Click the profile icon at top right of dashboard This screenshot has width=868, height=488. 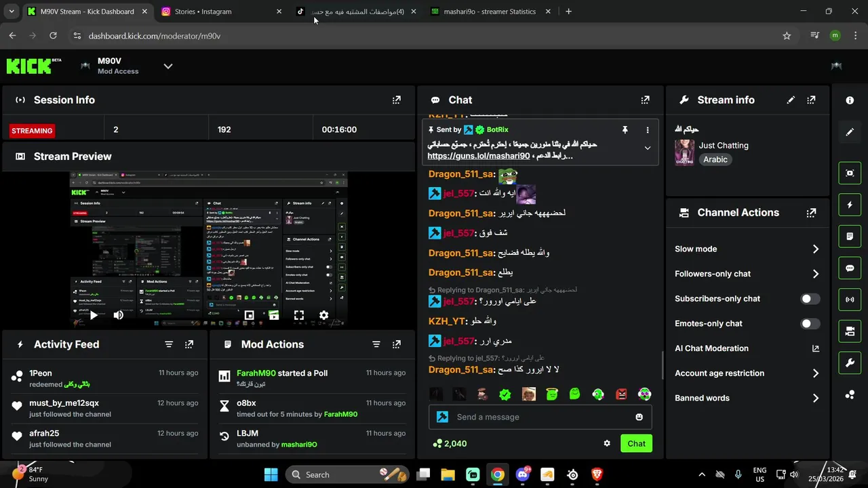pyautogui.click(x=836, y=66)
